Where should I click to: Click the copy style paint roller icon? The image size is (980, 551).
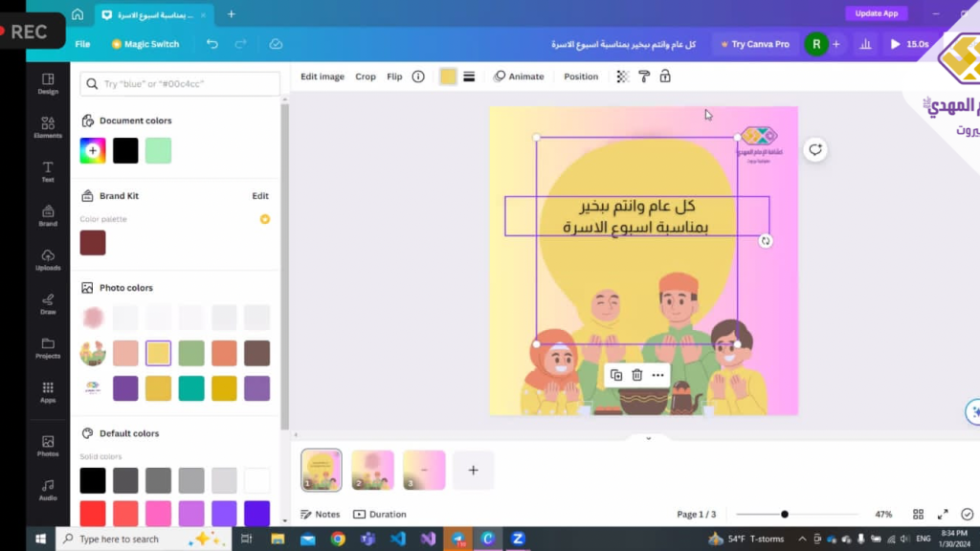[644, 77]
